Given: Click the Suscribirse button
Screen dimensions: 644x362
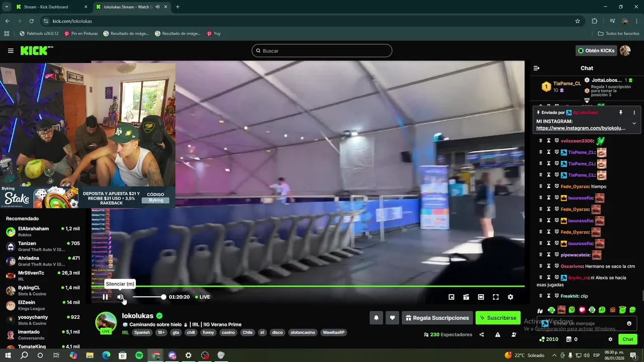Looking at the screenshot, I should [x=498, y=318].
